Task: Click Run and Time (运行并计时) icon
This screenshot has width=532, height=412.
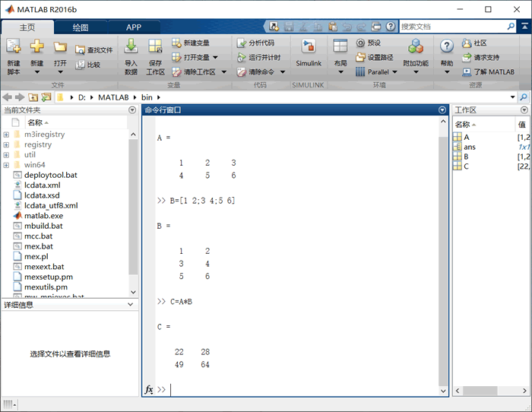Action: [242, 57]
